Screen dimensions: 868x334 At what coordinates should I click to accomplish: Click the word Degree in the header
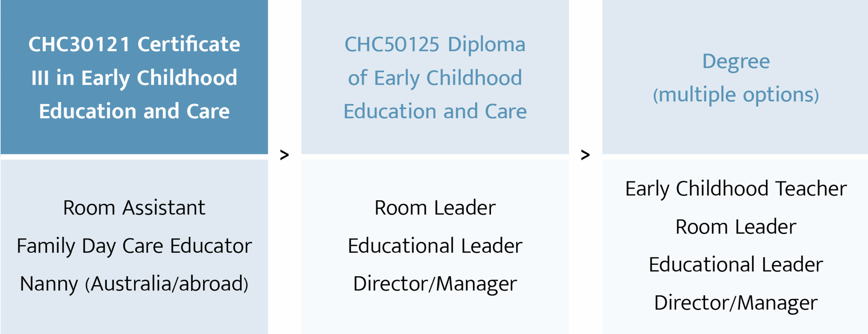click(x=736, y=61)
